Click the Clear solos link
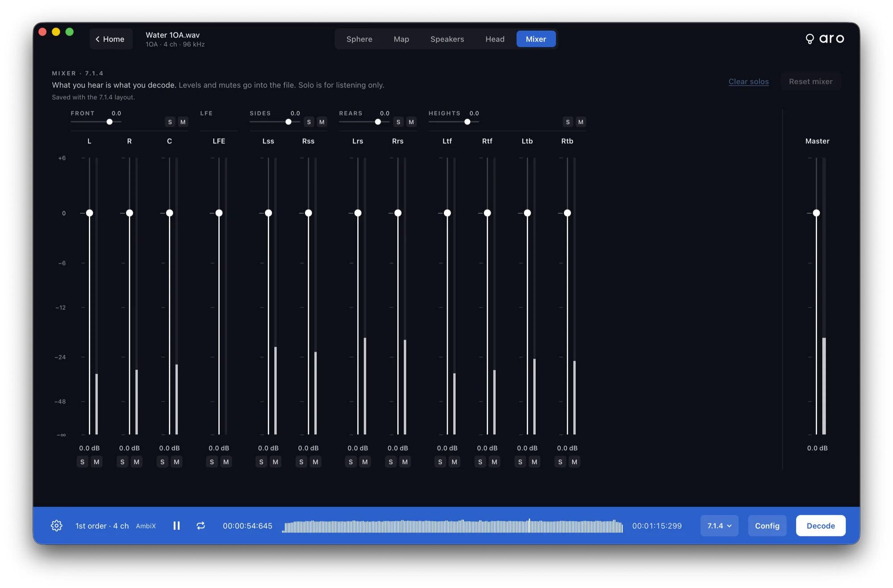Image resolution: width=893 pixels, height=588 pixels. tap(749, 81)
